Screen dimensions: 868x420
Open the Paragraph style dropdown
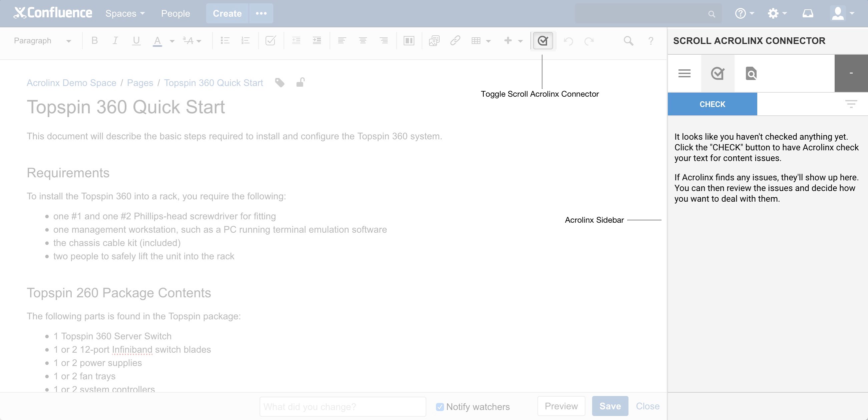[x=42, y=41]
